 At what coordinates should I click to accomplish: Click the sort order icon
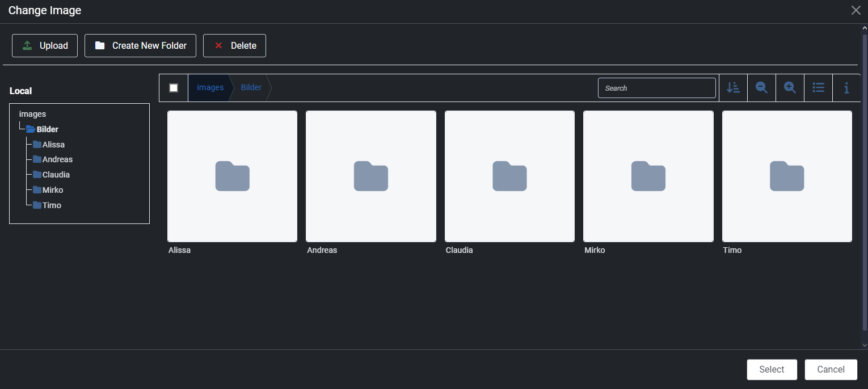[x=733, y=88]
